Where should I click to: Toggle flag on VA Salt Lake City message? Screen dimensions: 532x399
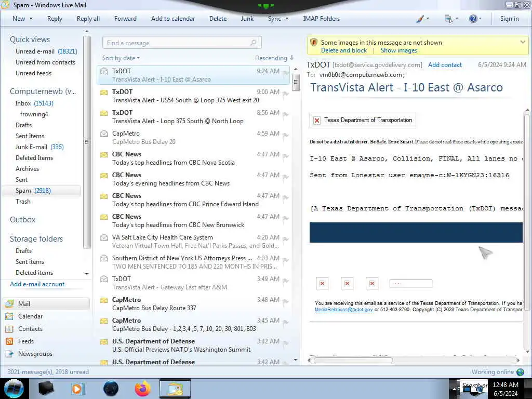coord(286,239)
